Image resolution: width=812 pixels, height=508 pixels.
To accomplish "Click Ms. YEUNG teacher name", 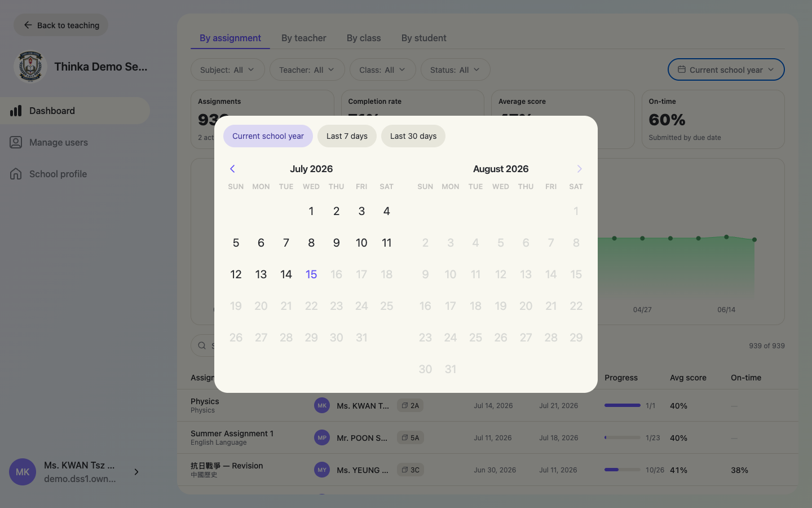I will [363, 470].
